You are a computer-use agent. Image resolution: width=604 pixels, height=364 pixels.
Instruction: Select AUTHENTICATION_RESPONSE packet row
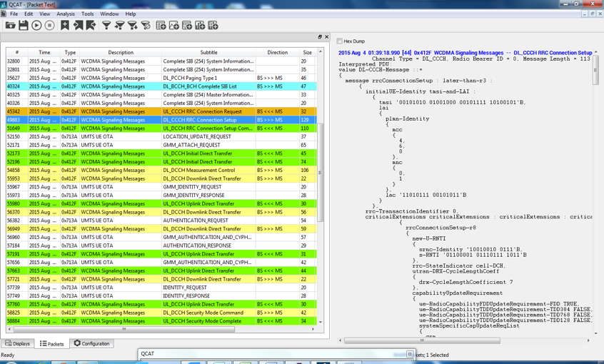[161, 246]
